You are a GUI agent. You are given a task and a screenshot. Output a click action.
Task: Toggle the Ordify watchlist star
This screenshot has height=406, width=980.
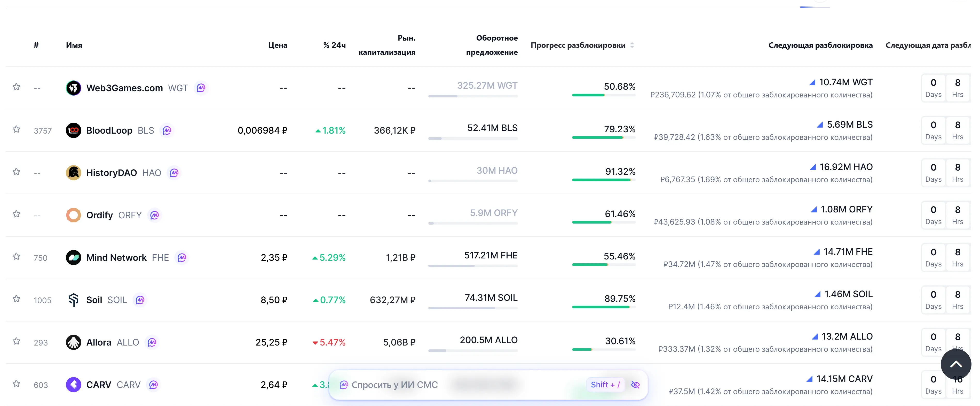pyautogui.click(x=16, y=214)
